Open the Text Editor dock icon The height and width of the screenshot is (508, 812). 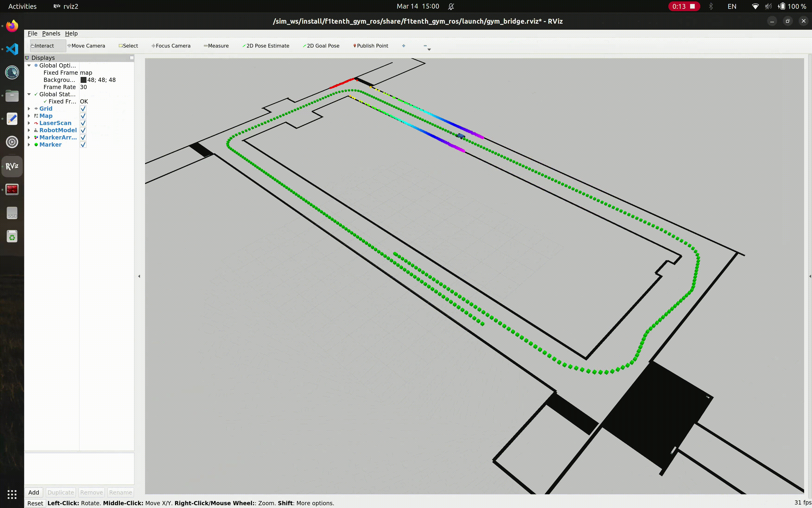coord(12,119)
